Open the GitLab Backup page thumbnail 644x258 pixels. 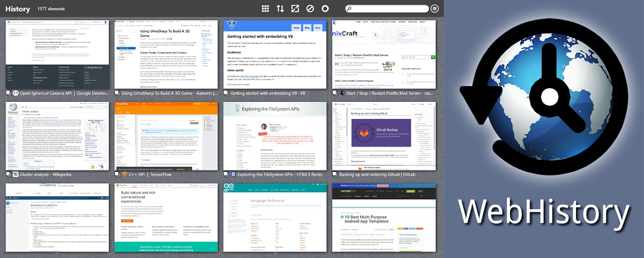[x=383, y=136]
